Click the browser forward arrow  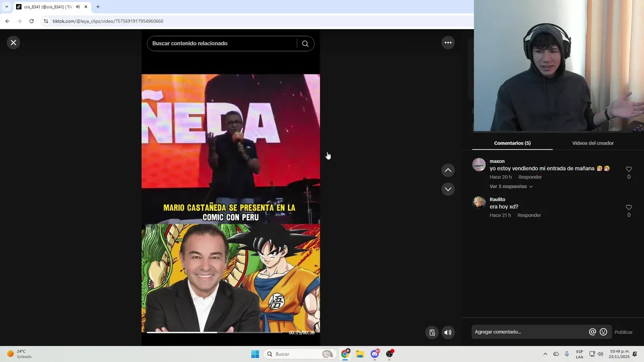coord(19,21)
